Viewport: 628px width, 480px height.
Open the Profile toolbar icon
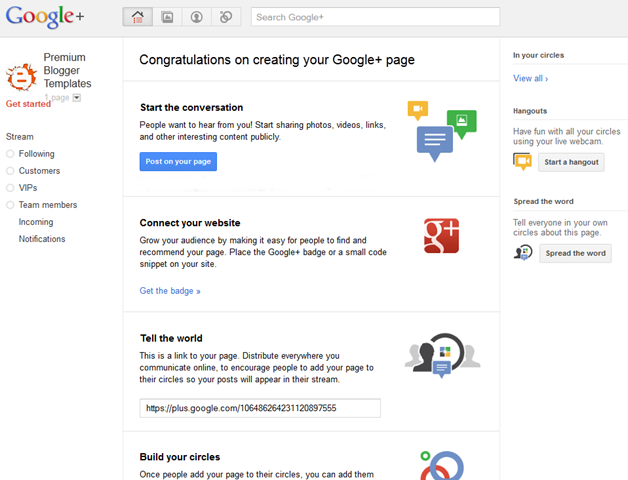[196, 17]
